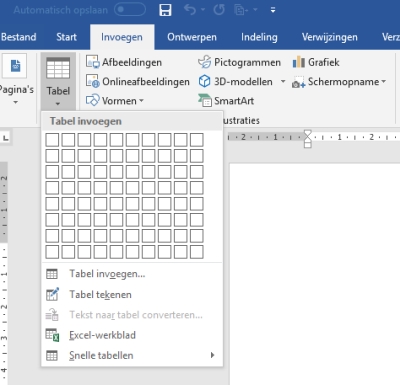Viewport: 400px width, 385px height.
Task: Open Onlineafbeeldingen search
Action: coord(138,81)
